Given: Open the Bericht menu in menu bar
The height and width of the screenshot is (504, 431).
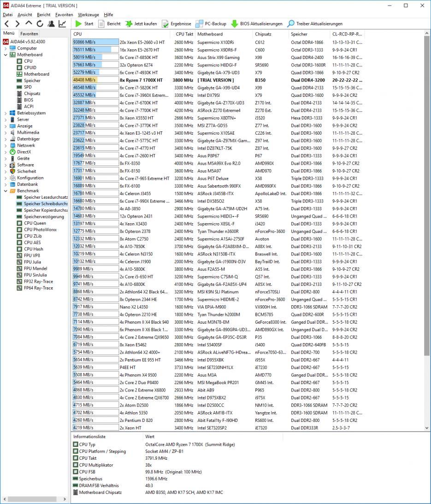Looking at the screenshot, I should coord(44,14).
